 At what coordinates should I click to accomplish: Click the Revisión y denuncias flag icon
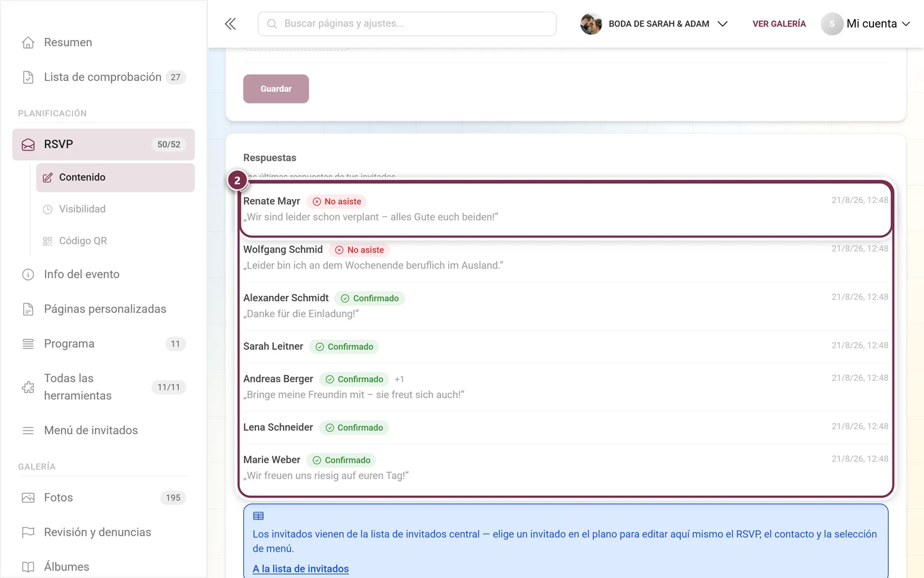coord(28,532)
